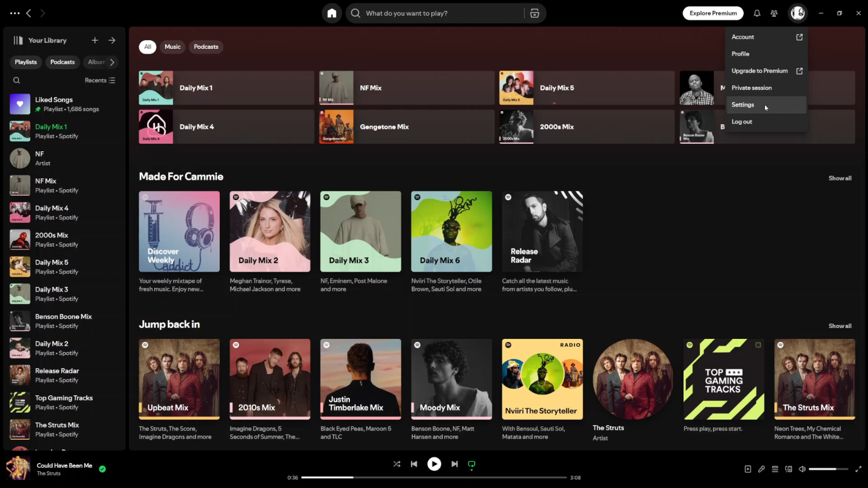Click the Explore Premium button
The width and height of the screenshot is (868, 488).
[713, 13]
